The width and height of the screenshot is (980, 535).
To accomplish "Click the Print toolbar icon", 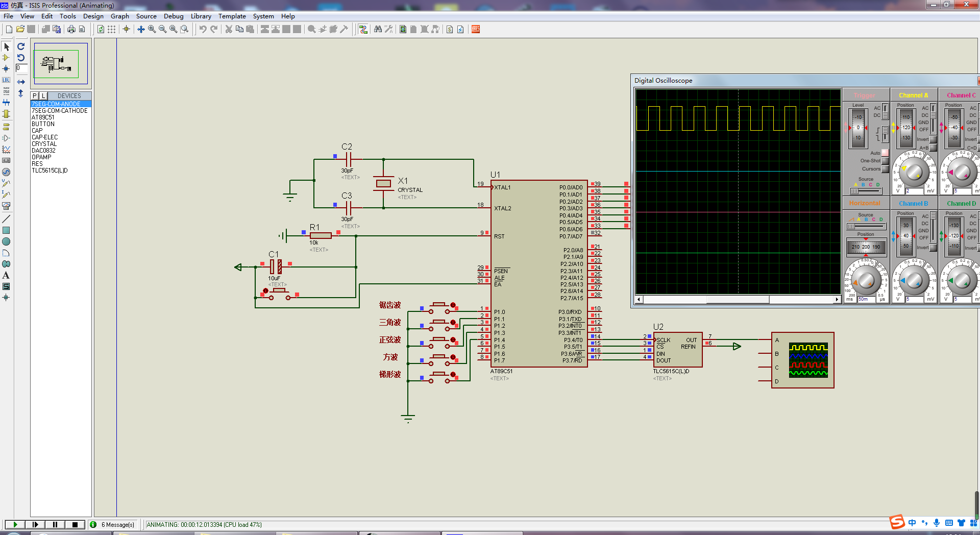I will tap(71, 29).
